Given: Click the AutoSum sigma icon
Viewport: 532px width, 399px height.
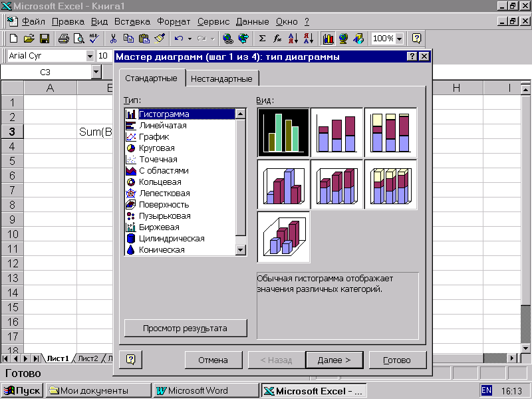Looking at the screenshot, I should point(262,39).
